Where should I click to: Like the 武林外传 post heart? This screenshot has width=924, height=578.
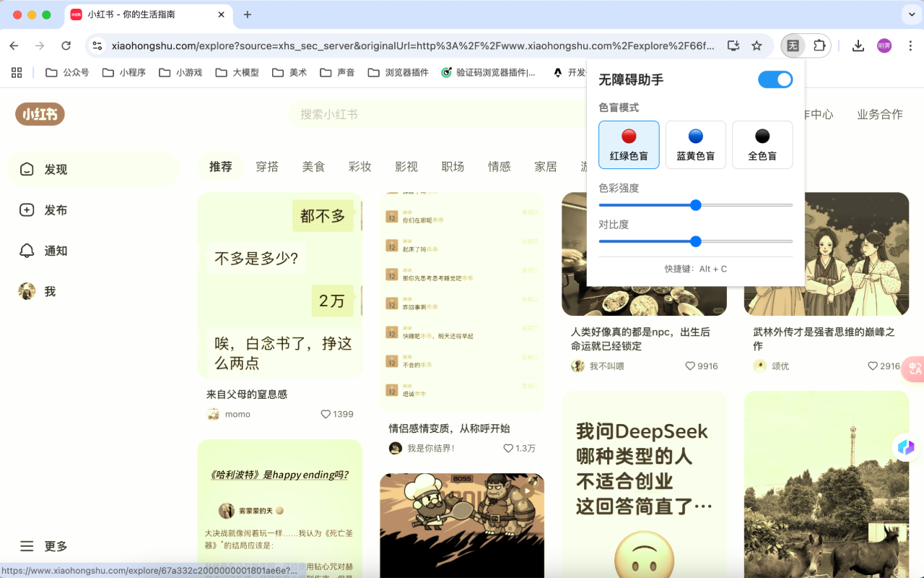[x=873, y=366]
